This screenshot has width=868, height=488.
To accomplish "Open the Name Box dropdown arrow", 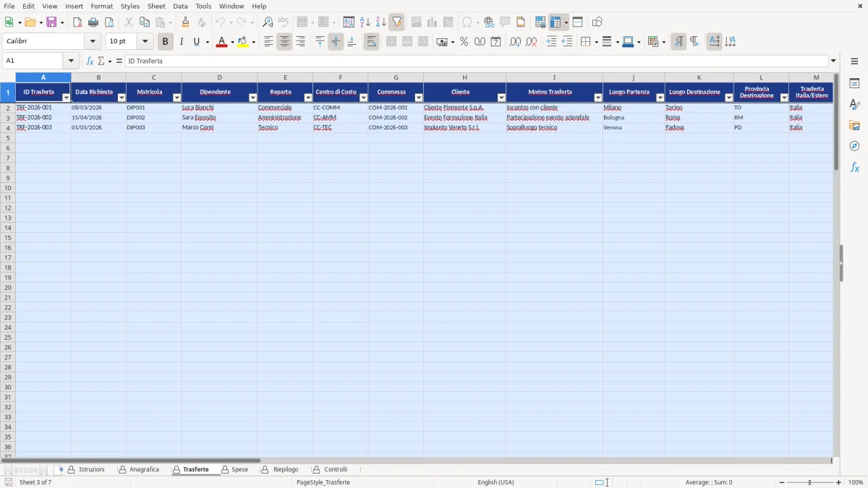I will pos(70,61).
